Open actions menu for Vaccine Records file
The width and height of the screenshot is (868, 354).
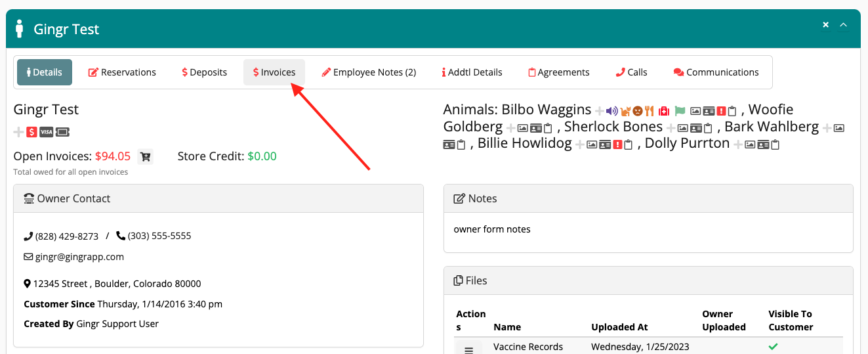[x=468, y=349]
